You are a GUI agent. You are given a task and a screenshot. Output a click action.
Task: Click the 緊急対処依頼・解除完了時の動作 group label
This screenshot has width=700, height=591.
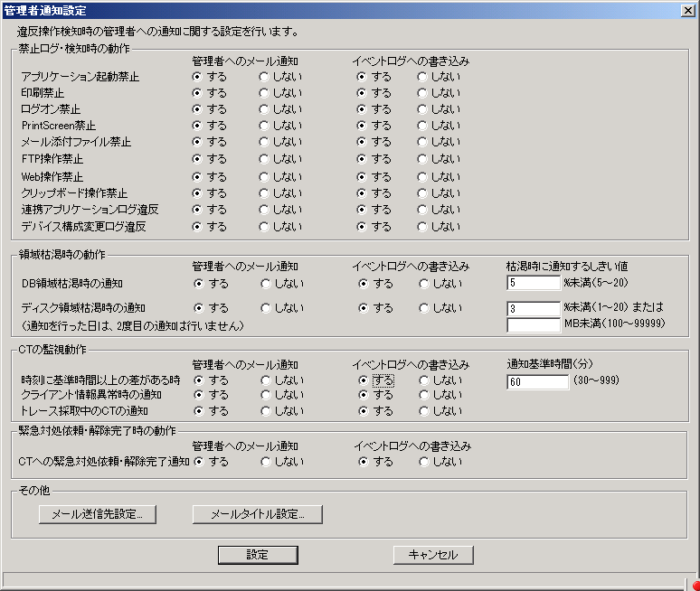pos(98,431)
